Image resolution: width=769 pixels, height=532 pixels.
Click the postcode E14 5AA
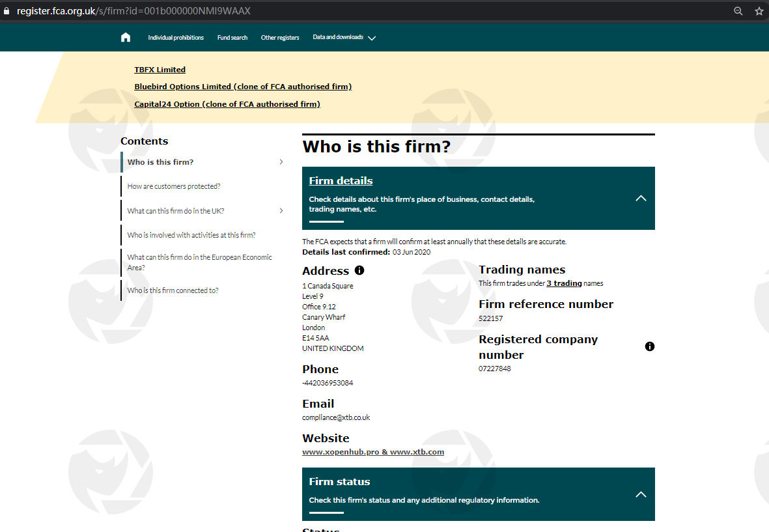(315, 338)
